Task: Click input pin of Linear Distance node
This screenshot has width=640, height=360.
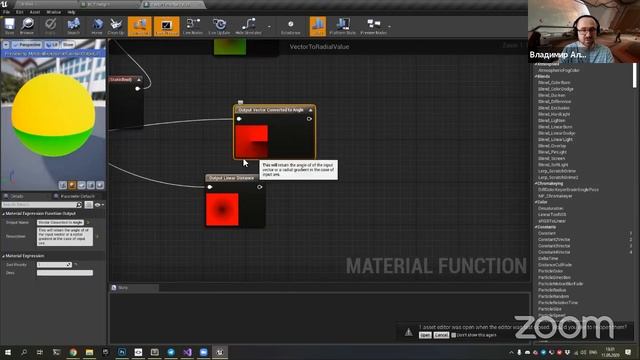Action: pyautogui.click(x=210, y=187)
